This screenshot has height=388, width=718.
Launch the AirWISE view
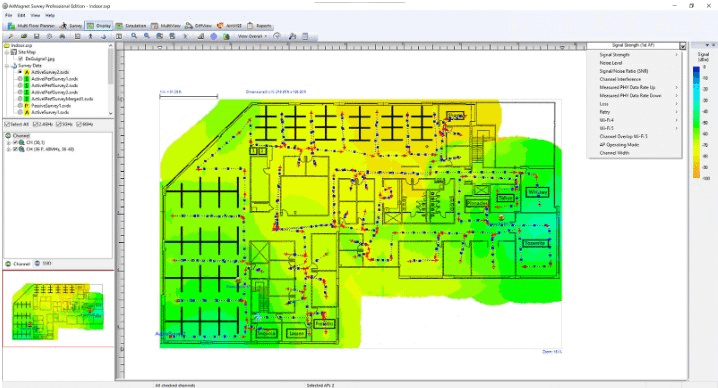click(229, 26)
